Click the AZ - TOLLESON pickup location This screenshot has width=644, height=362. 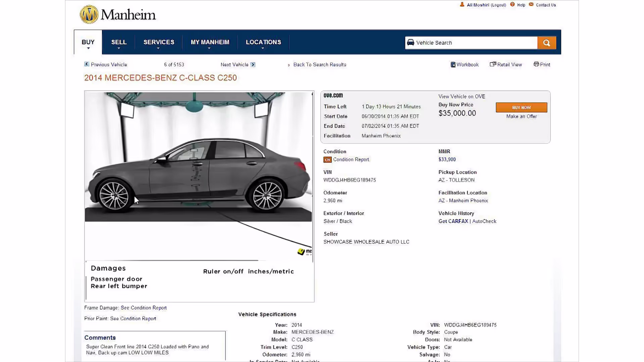(x=457, y=180)
